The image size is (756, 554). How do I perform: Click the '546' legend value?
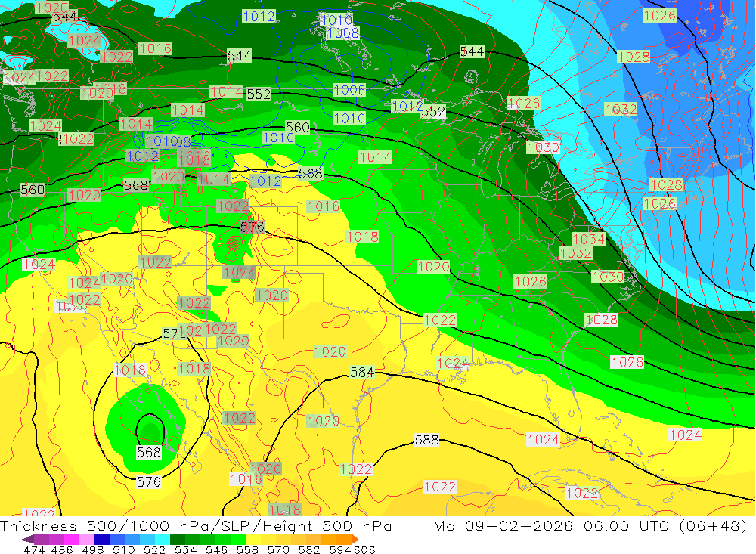pyautogui.click(x=216, y=549)
